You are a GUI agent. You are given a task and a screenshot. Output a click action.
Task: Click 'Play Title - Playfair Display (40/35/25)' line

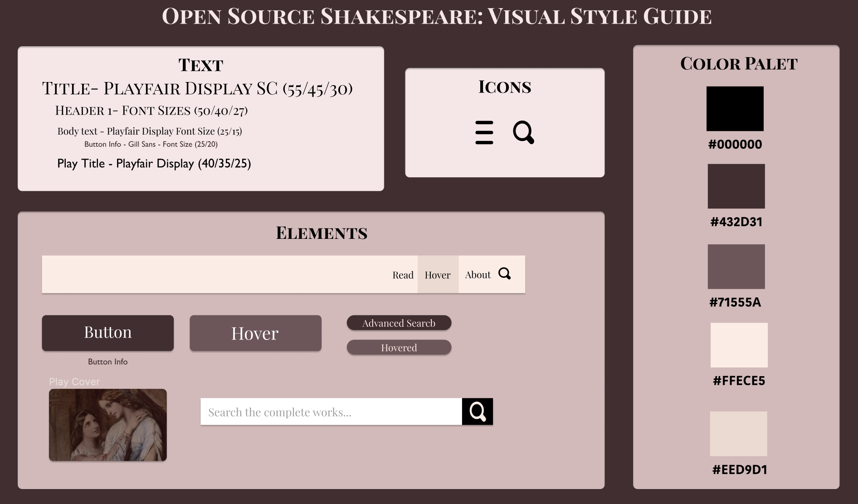tap(154, 164)
